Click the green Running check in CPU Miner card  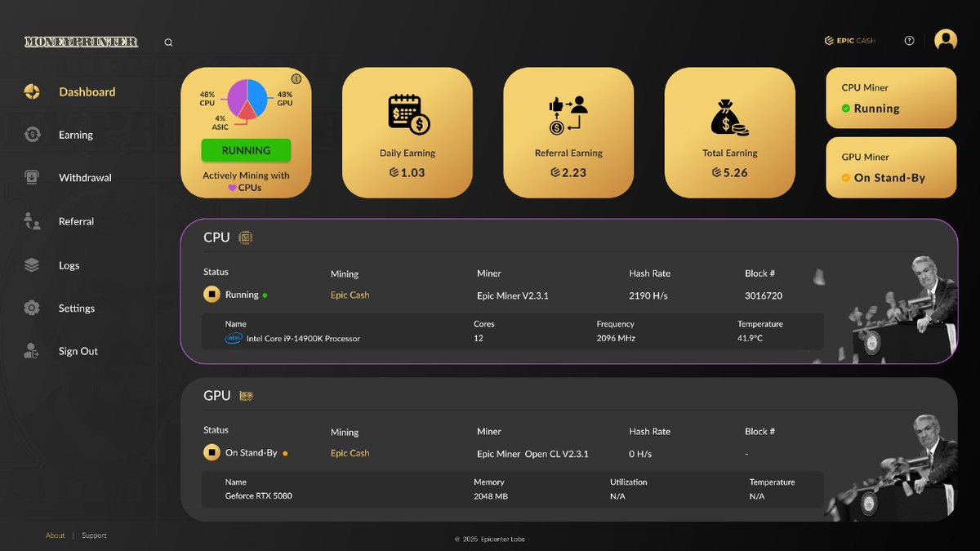coord(847,107)
